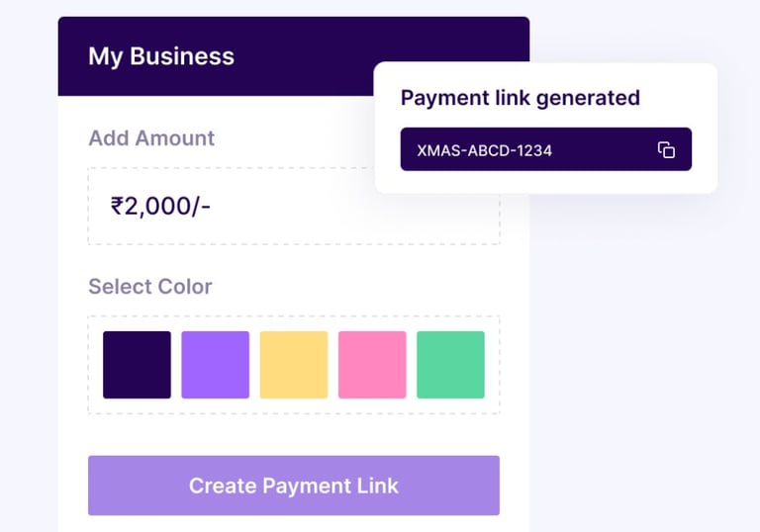
Task: Click the XMAS-ABCD-1234 link code text
Action: click(485, 151)
